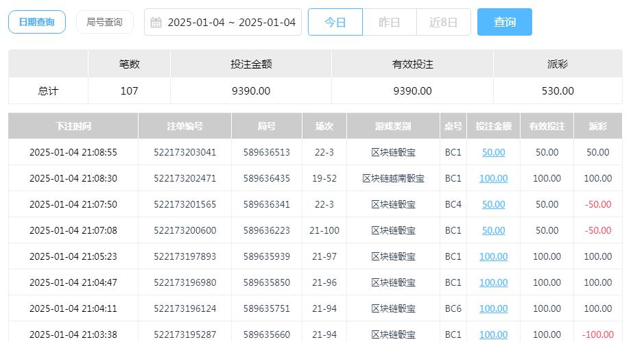Image resolution: width=644 pixels, height=342 pixels.
Task: Click the 桌号 column header
Action: point(453,126)
